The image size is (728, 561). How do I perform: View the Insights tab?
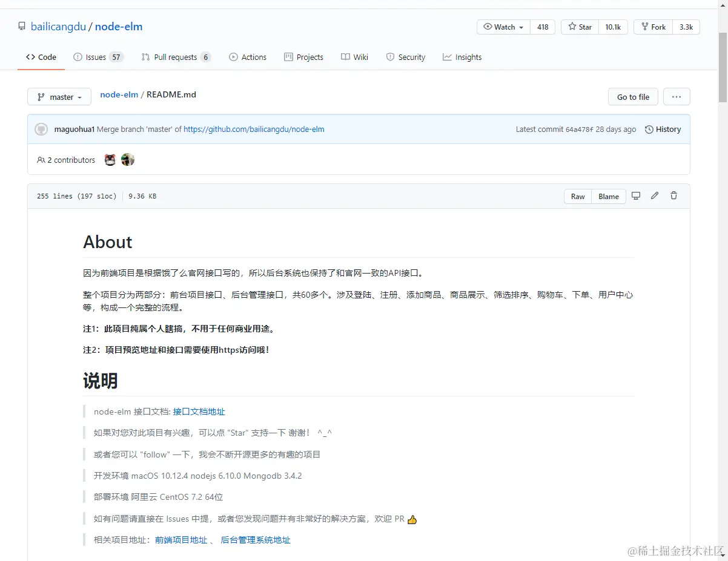(x=462, y=57)
